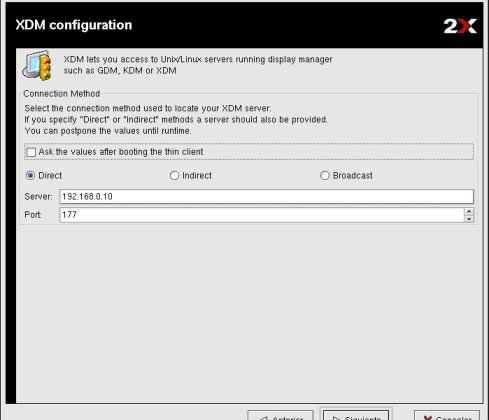This screenshot has width=489, height=420.
Task: Go back with the Anterior button
Action: pyautogui.click(x=280, y=416)
